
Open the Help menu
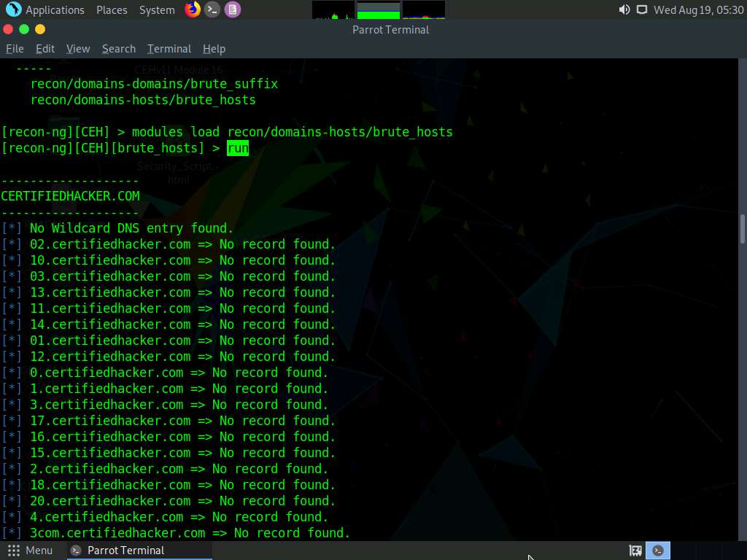coord(214,49)
